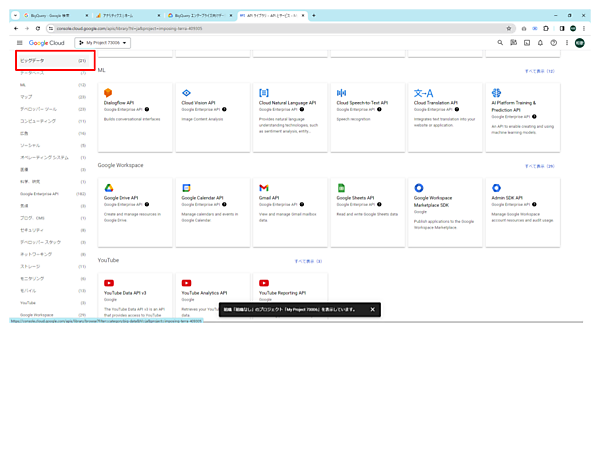The width and height of the screenshot is (600, 450).
Task: Select the ネットワーキング category filter
Action: point(53,254)
